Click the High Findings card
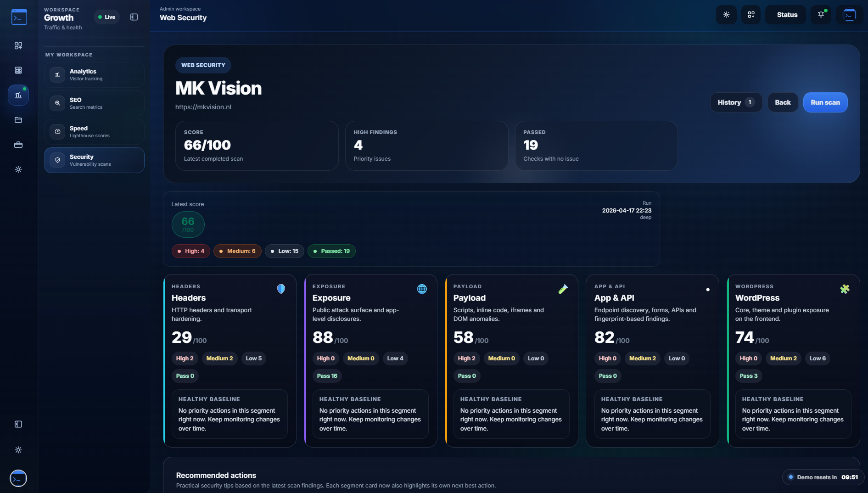The image size is (868, 493). click(x=426, y=146)
